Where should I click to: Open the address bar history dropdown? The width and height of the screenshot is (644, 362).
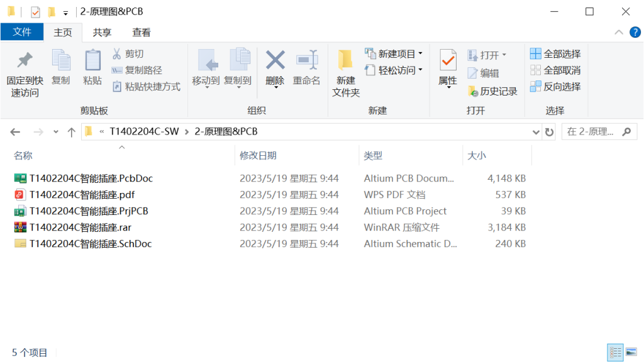coord(536,131)
